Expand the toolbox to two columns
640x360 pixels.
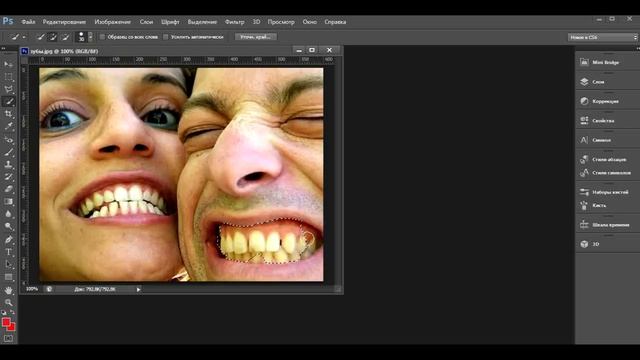point(3,49)
